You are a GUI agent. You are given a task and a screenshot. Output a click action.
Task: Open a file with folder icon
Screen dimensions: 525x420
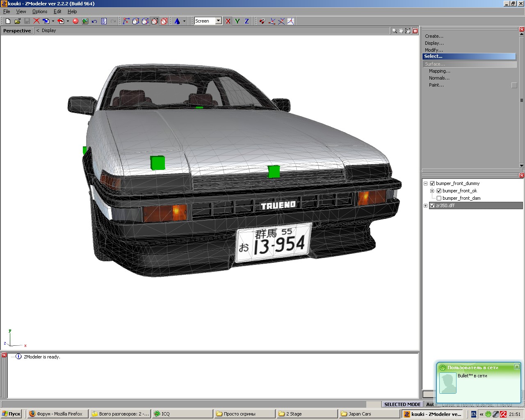17,21
